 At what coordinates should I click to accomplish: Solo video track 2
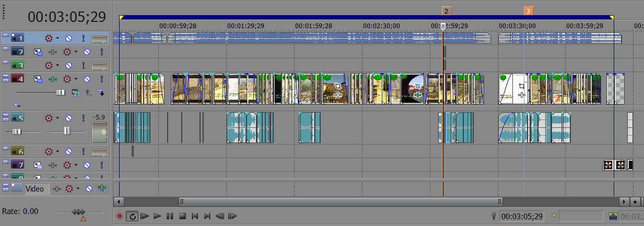101,52
